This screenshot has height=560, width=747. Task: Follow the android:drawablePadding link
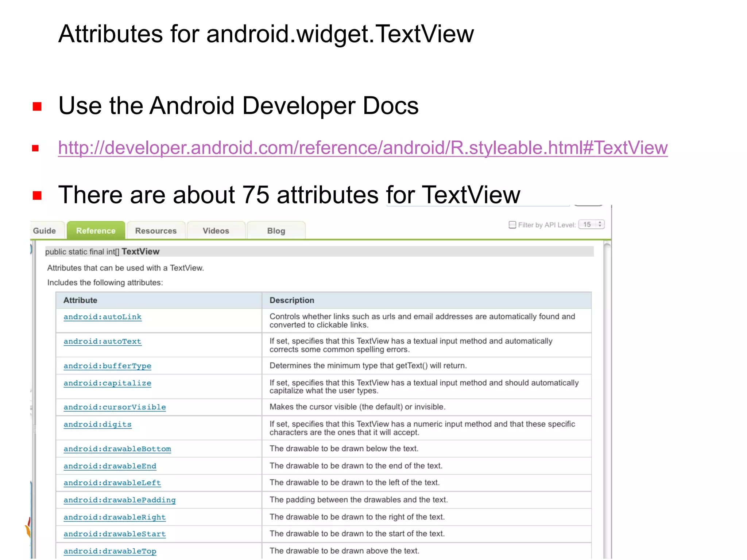(120, 500)
